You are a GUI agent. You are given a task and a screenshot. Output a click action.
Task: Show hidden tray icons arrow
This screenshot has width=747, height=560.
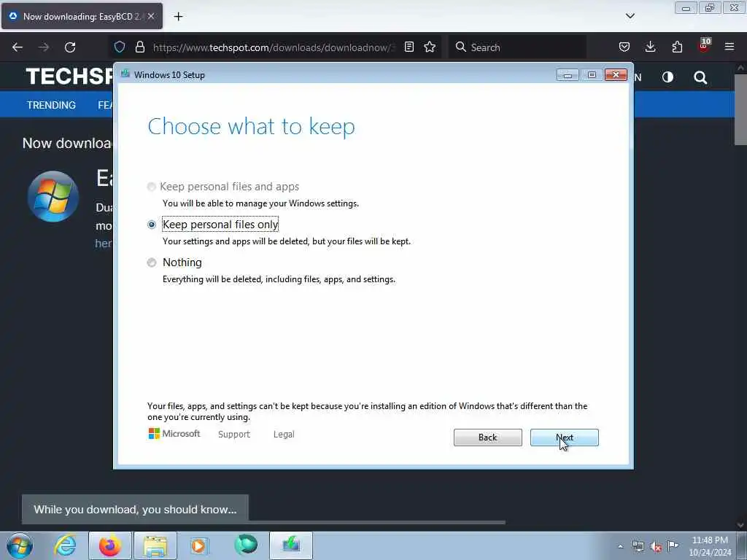(620, 547)
